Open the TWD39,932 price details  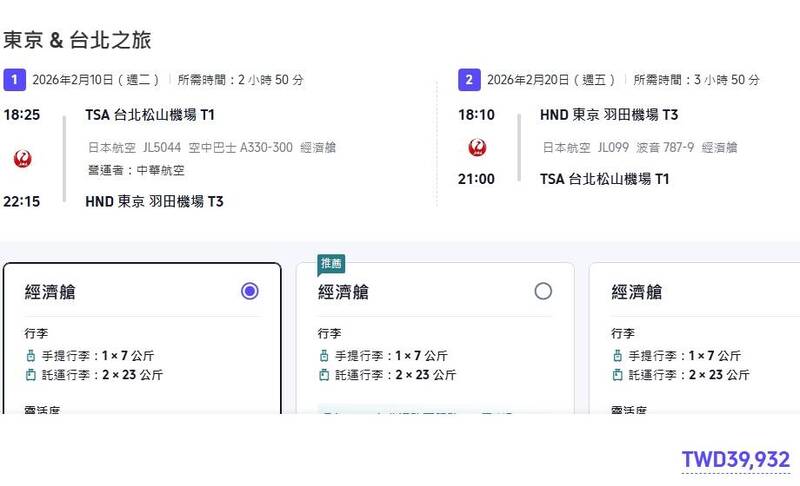[x=736, y=459]
